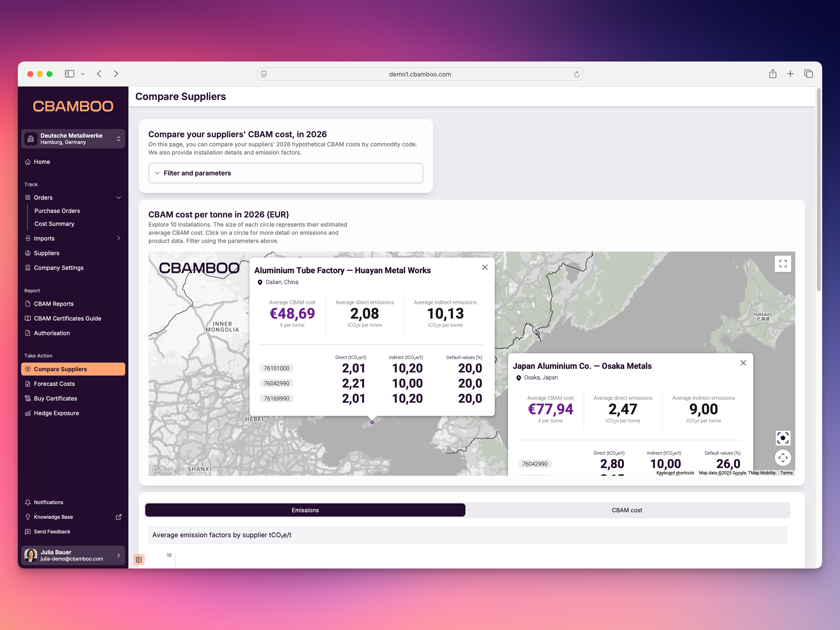Click the page vertical scrollbar

pyautogui.click(x=819, y=190)
